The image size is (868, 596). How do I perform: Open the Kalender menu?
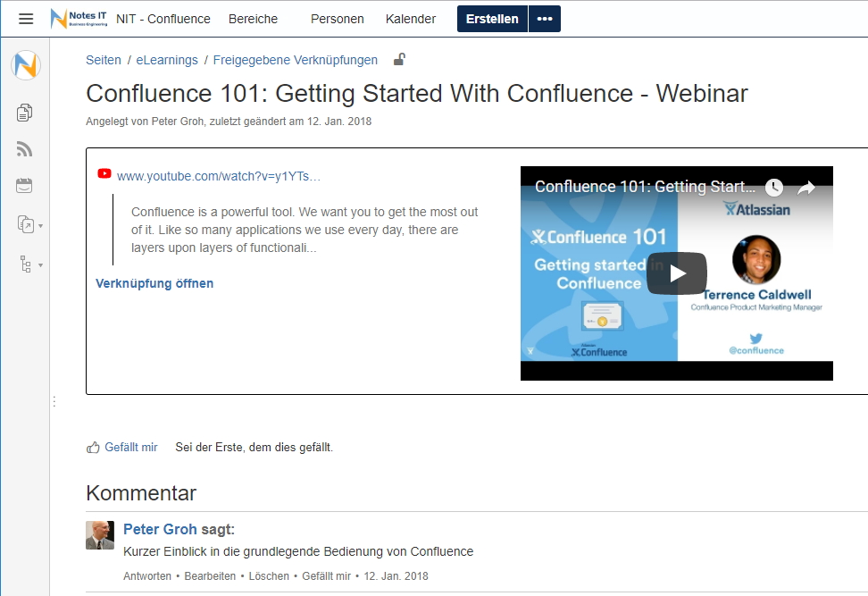[x=411, y=19]
